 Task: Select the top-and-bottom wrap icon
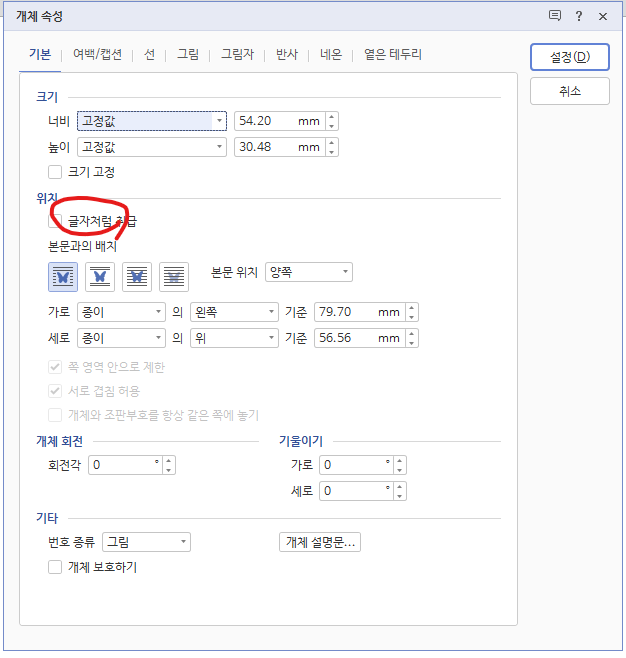point(100,277)
